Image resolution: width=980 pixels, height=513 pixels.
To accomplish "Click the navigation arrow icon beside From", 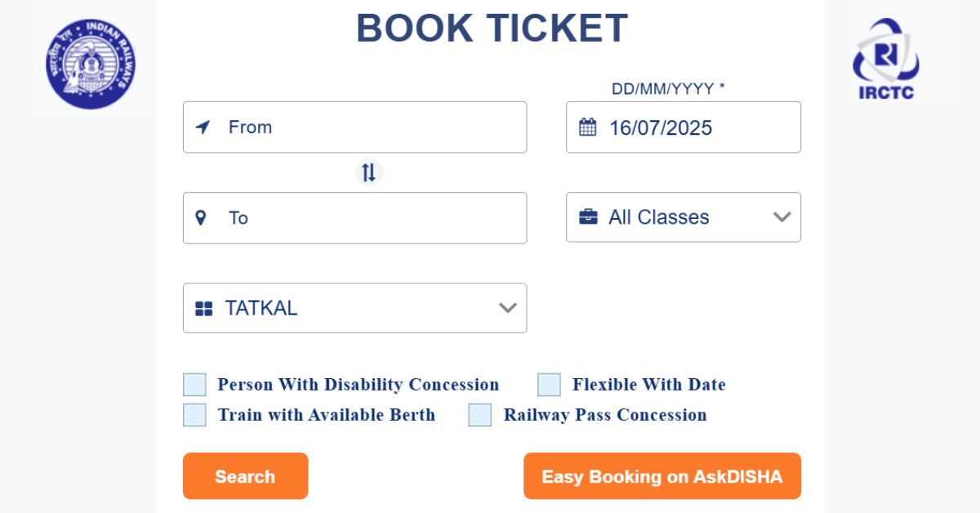I will tap(203, 127).
